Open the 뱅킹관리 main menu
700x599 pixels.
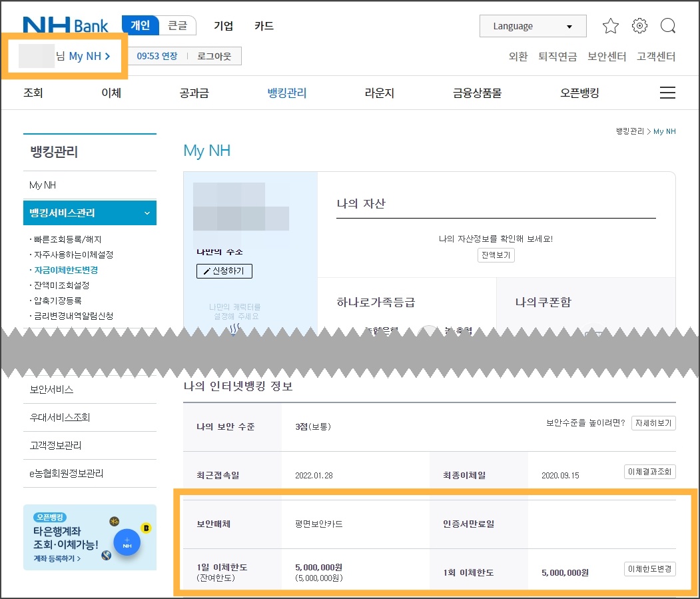[x=287, y=93]
